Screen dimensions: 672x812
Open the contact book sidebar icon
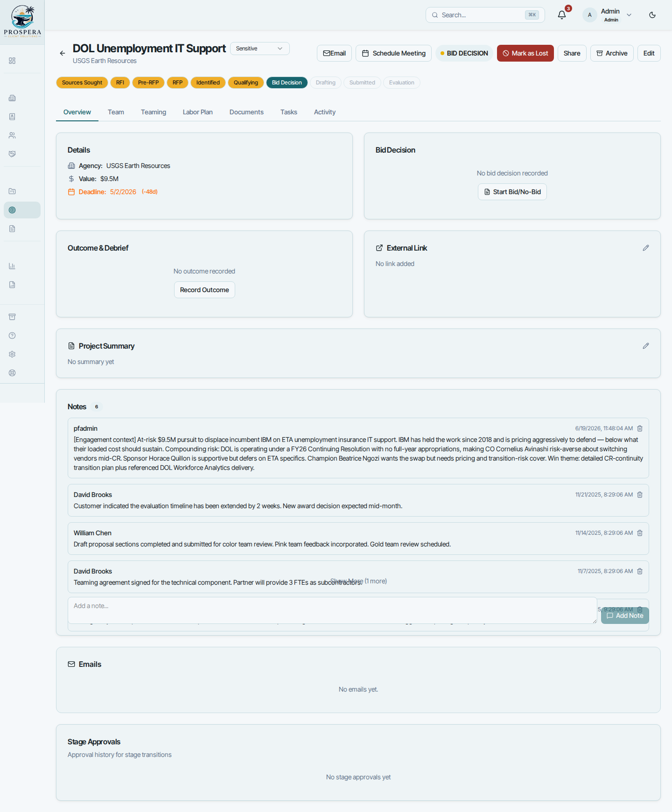click(x=12, y=117)
